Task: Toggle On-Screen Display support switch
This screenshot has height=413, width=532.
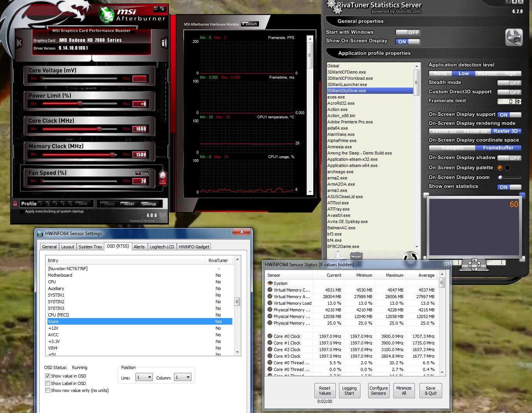Action: [509, 115]
